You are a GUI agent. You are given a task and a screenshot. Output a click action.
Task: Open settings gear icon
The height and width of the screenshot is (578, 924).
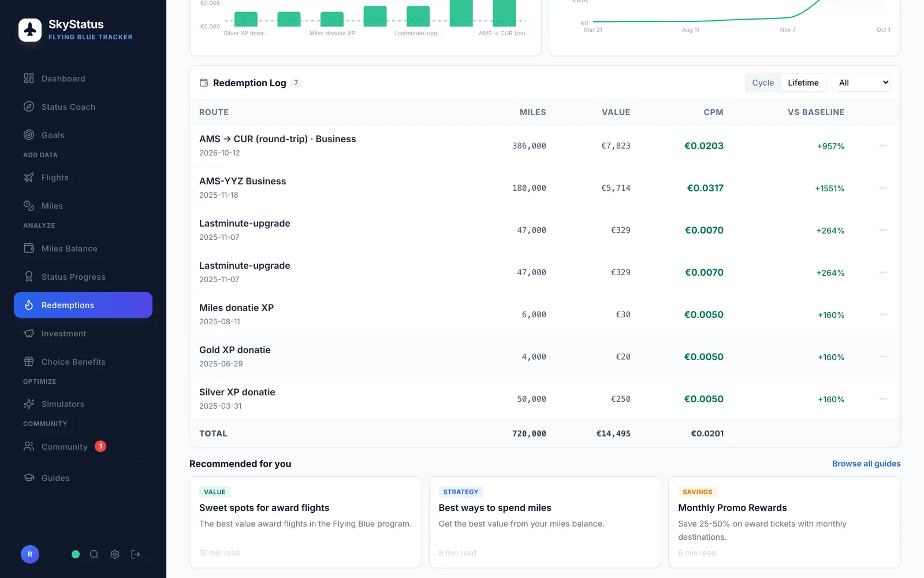coord(115,554)
